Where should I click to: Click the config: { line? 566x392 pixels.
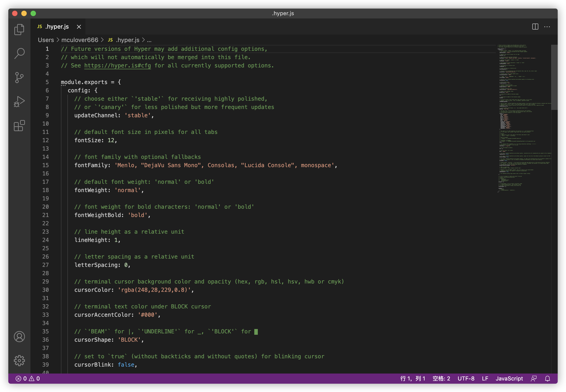pos(82,90)
